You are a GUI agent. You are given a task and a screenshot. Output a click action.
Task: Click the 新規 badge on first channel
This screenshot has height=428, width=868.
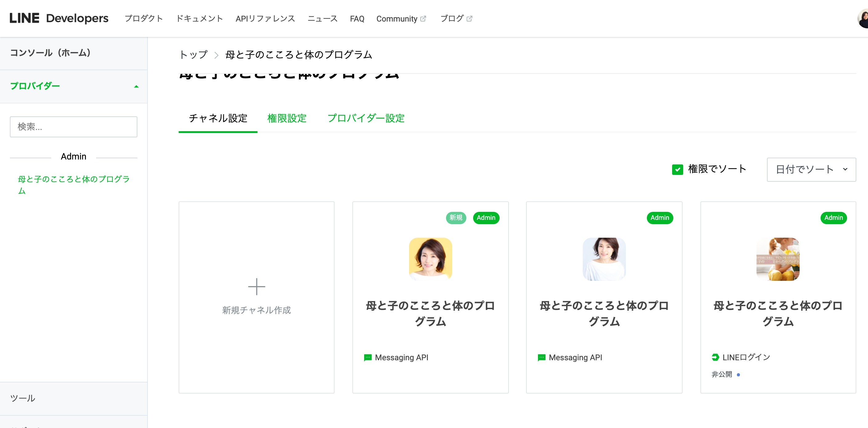pyautogui.click(x=456, y=218)
